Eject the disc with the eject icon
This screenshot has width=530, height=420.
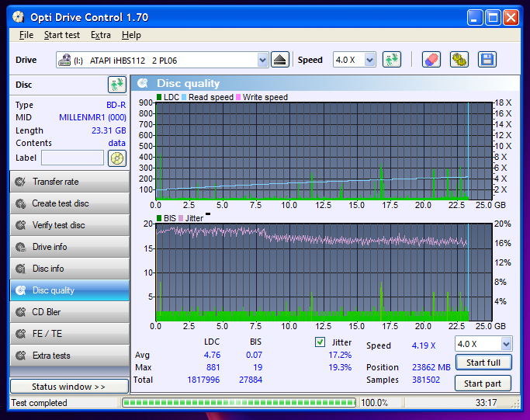[280, 61]
